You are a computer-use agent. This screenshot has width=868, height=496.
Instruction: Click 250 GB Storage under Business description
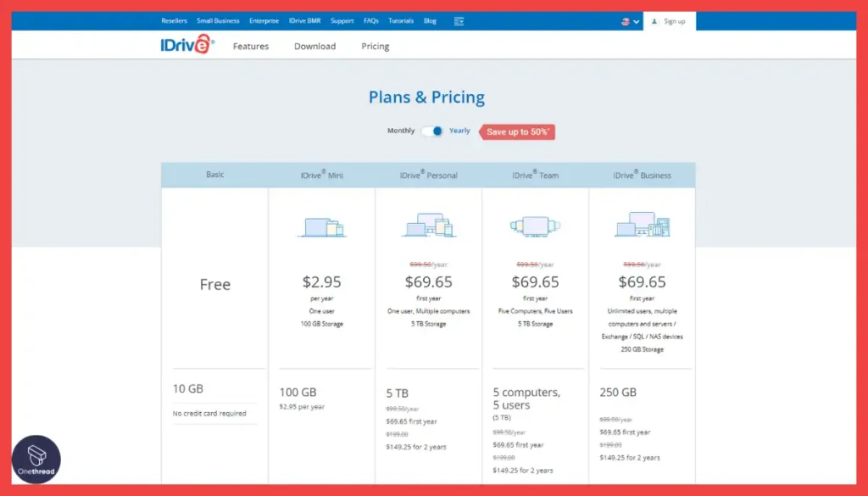coord(643,349)
